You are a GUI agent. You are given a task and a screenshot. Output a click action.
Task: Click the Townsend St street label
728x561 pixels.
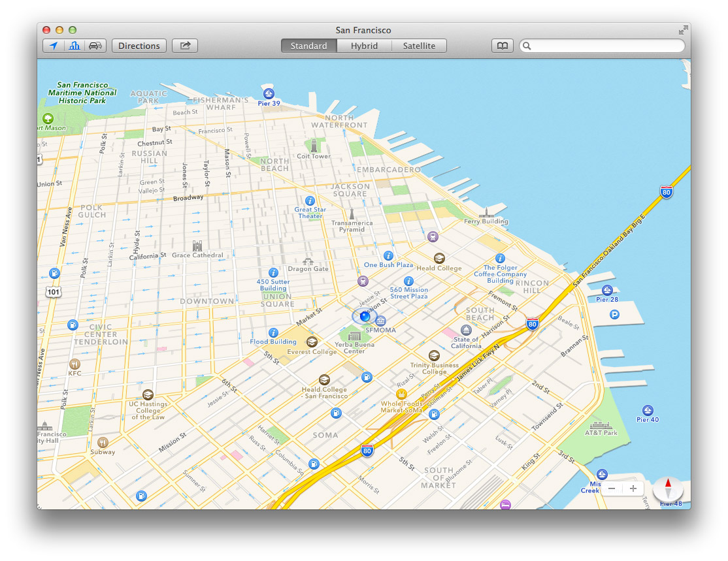(x=548, y=417)
